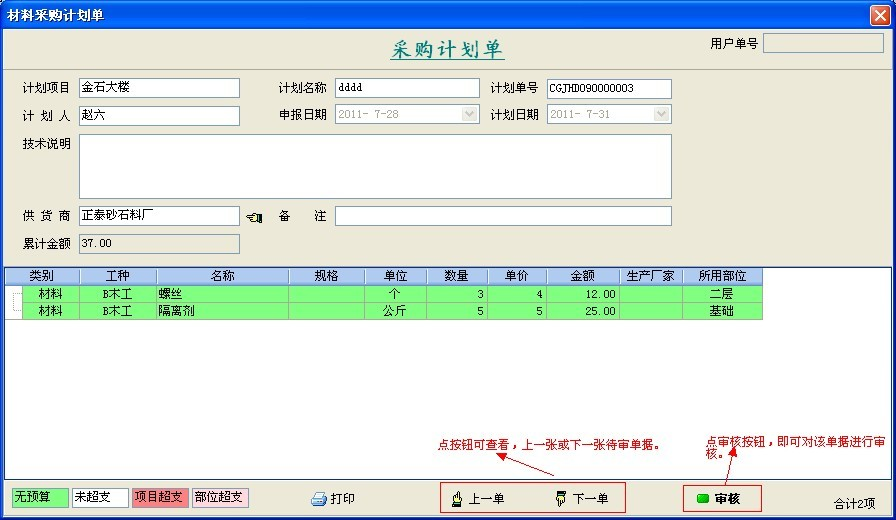
Task: Click the 累计金额 field showing 37.00
Action: [159, 243]
